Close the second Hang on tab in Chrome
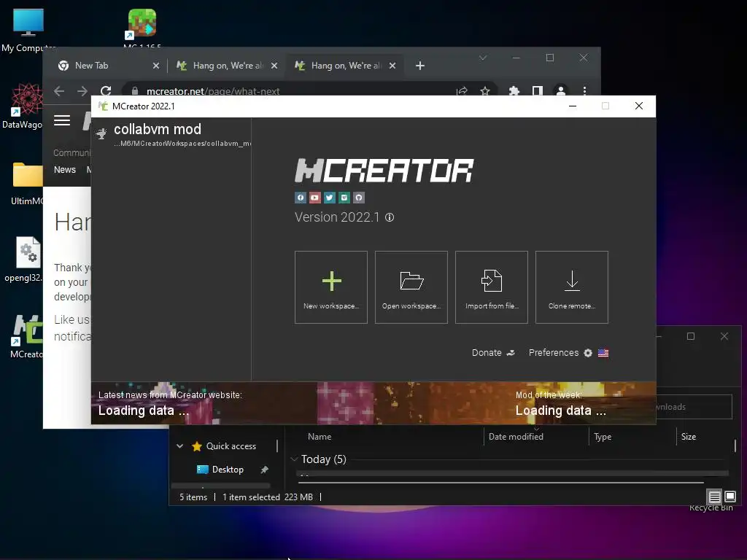The image size is (747, 560). tap(274, 66)
